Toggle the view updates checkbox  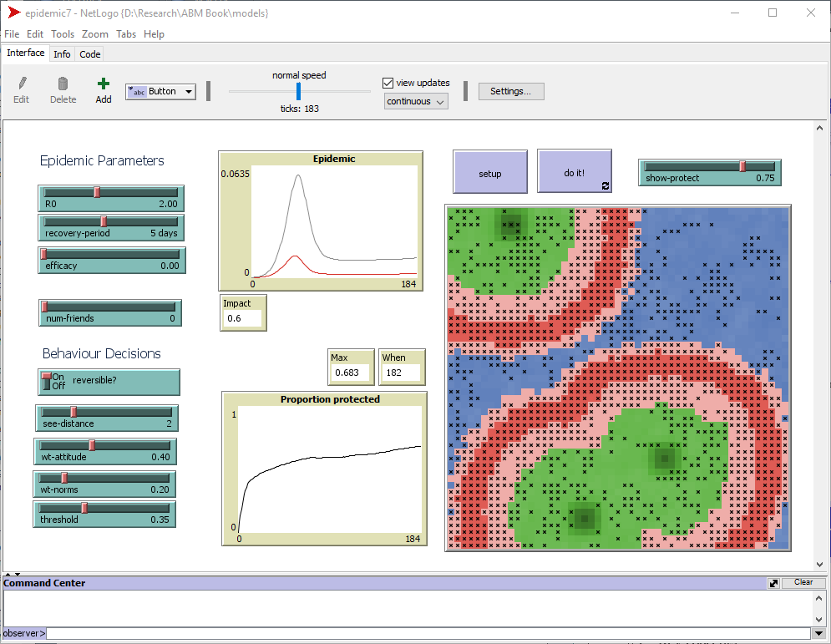pos(388,83)
